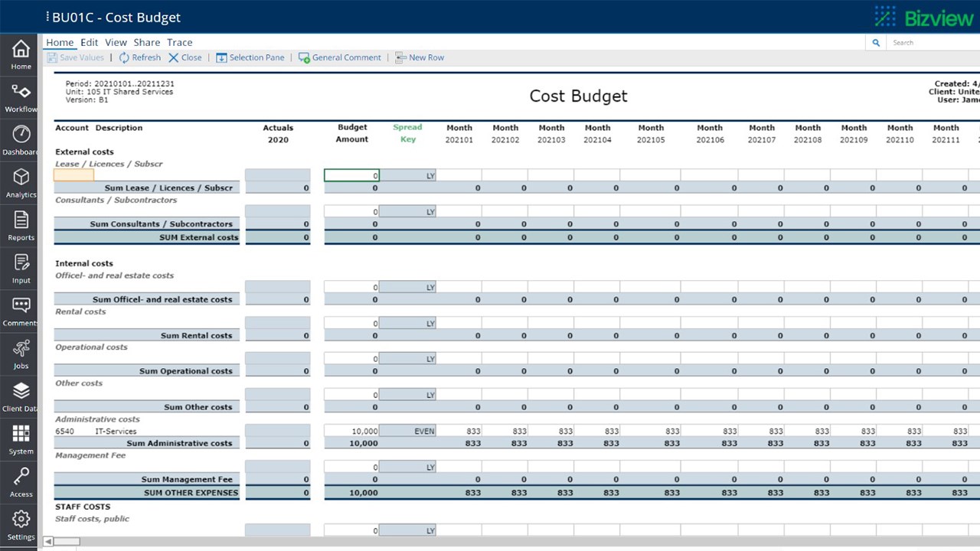Image resolution: width=980 pixels, height=551 pixels.
Task: Select the Office and real estate budget cell
Action: 352,287
